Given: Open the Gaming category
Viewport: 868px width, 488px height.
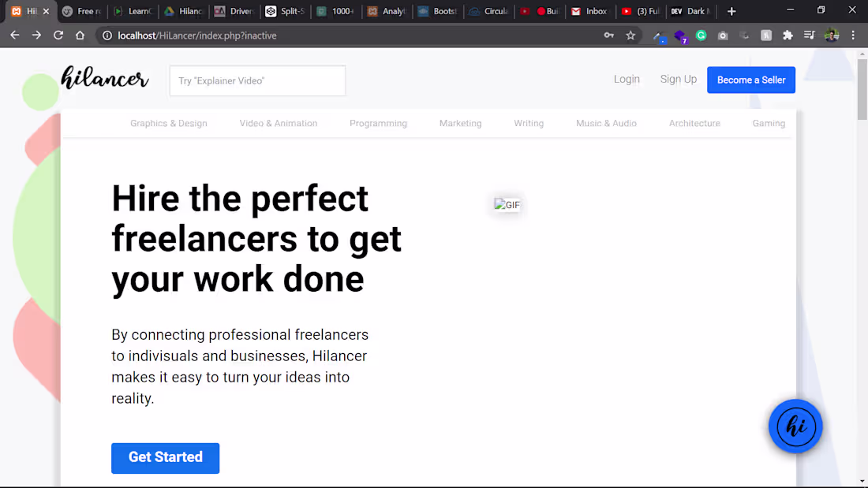Looking at the screenshot, I should pos(769,124).
